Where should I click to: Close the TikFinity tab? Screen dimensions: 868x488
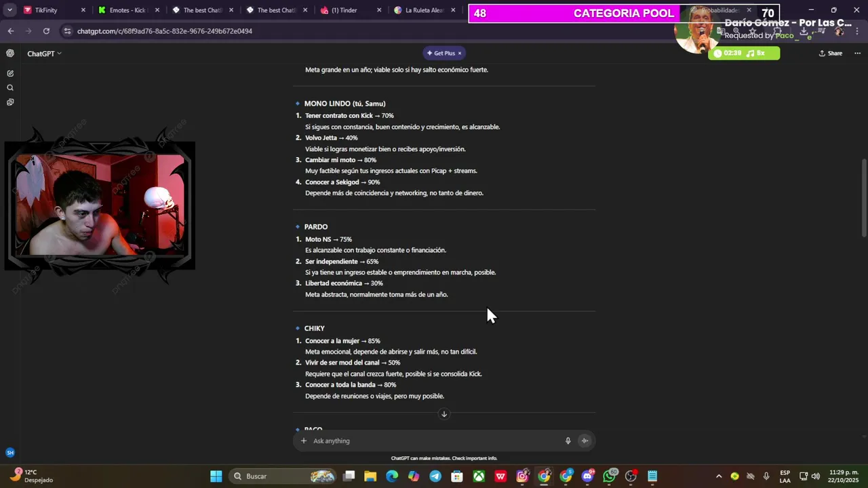point(83,10)
